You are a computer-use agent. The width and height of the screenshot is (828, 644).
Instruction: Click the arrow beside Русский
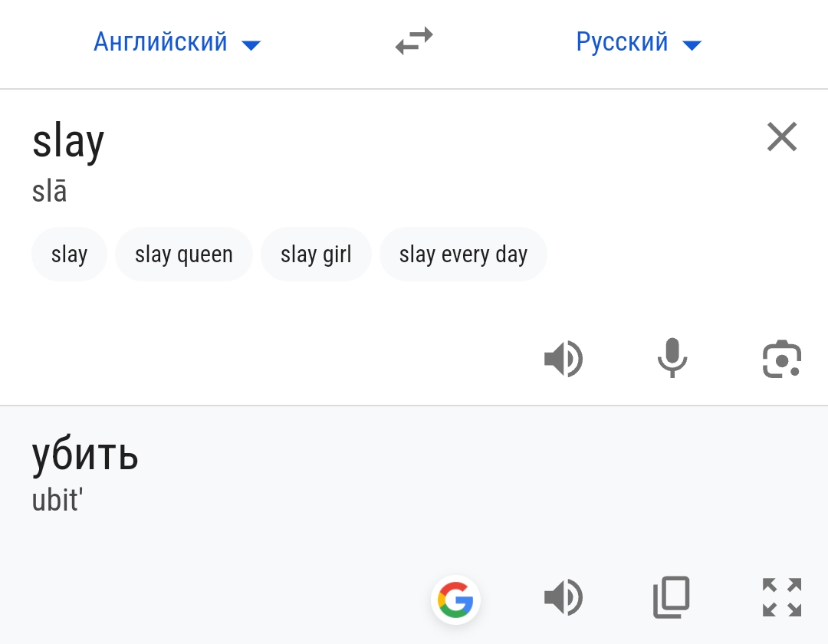[x=692, y=45]
